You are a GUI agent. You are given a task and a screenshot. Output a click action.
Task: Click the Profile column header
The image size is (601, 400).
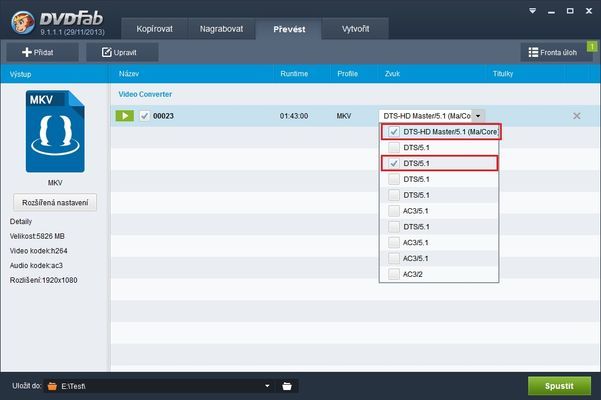coord(347,74)
